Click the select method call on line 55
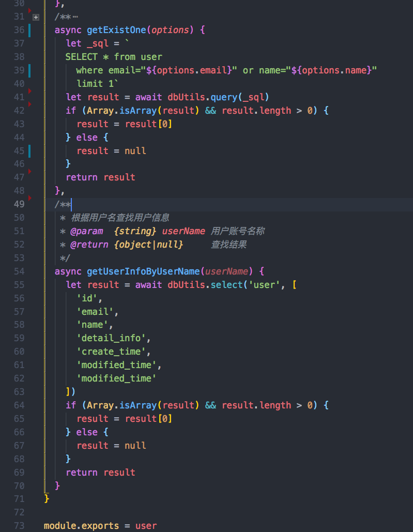This screenshot has height=532, width=413. coord(226,285)
